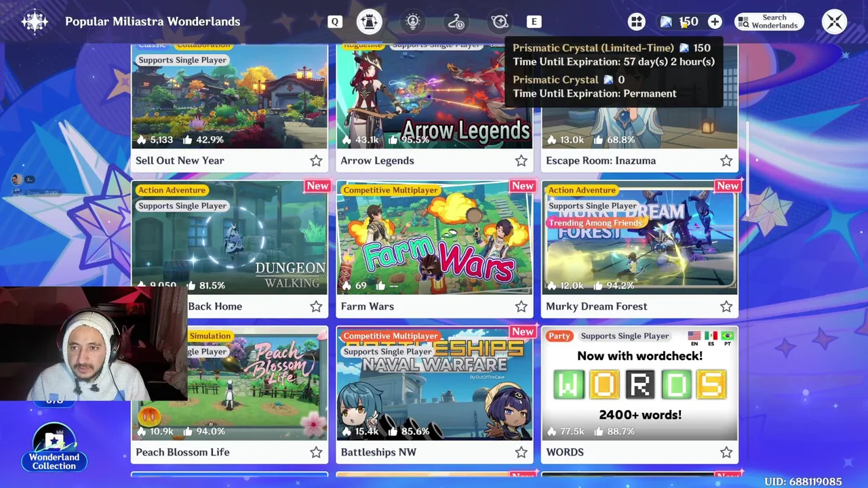Click Competitive Multiplayer tag on Farm Wars
The height and width of the screenshot is (488, 868).
click(x=391, y=190)
